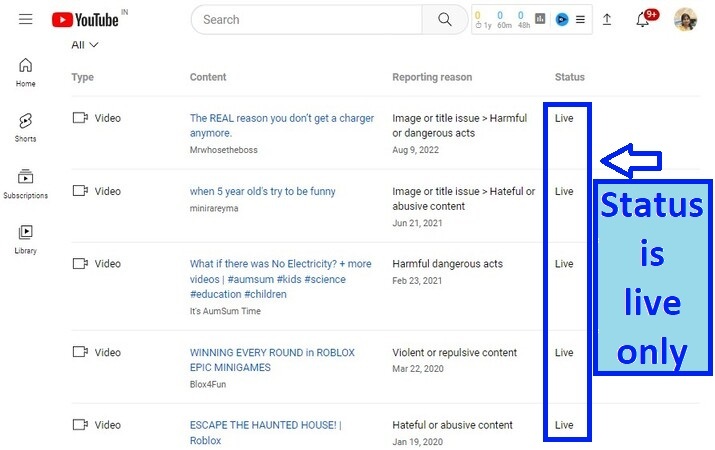Click the blue extension play badge icon
The width and height of the screenshot is (715, 450).
click(562, 19)
